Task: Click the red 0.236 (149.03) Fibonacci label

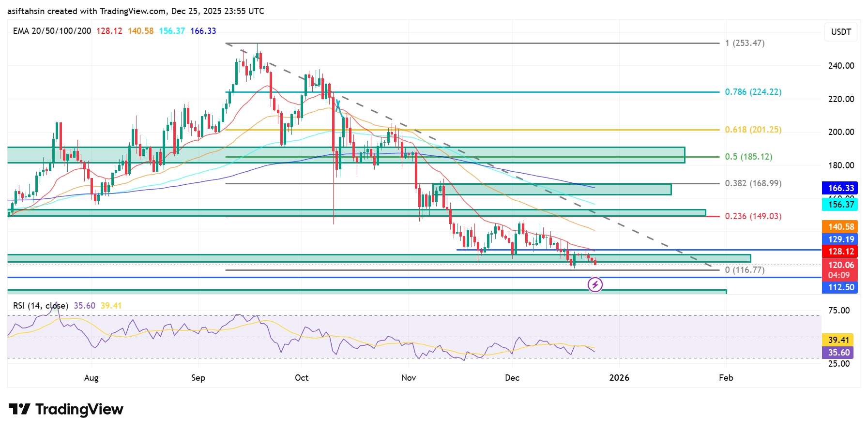Action: pyautogui.click(x=753, y=216)
